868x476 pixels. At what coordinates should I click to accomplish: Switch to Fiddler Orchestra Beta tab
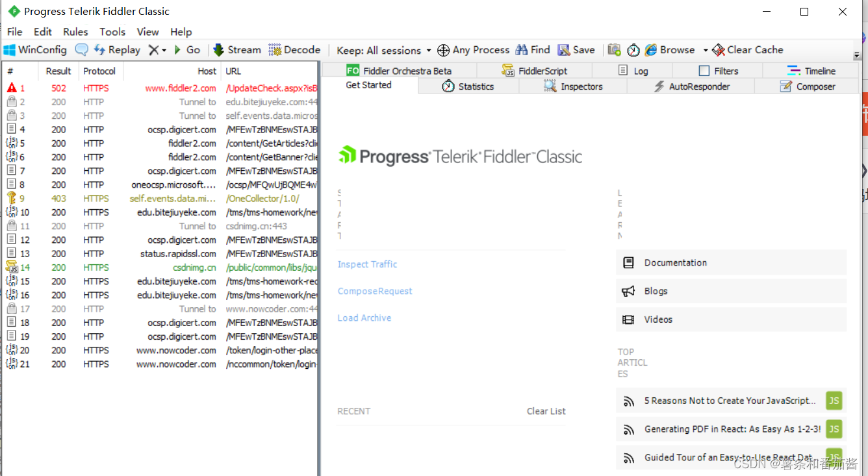point(399,71)
